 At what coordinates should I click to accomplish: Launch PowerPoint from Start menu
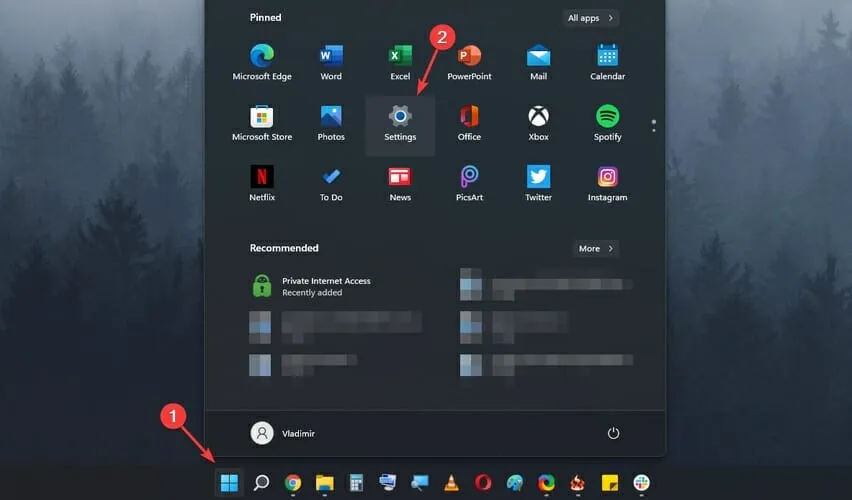(469, 62)
